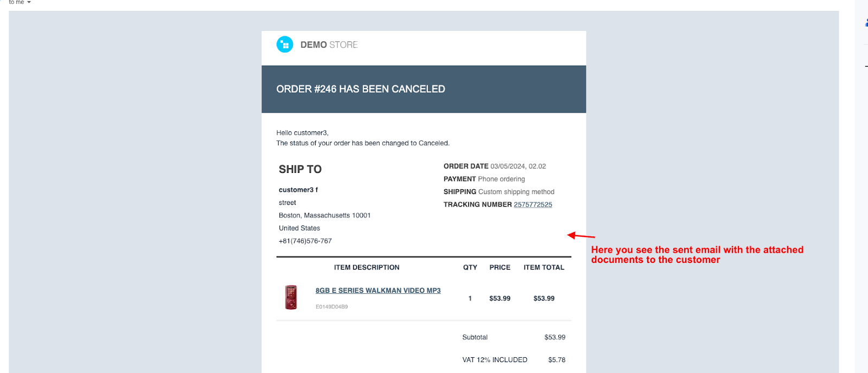868x373 pixels.
Task: Click the 'Custom shipping method' text
Action: point(516,192)
